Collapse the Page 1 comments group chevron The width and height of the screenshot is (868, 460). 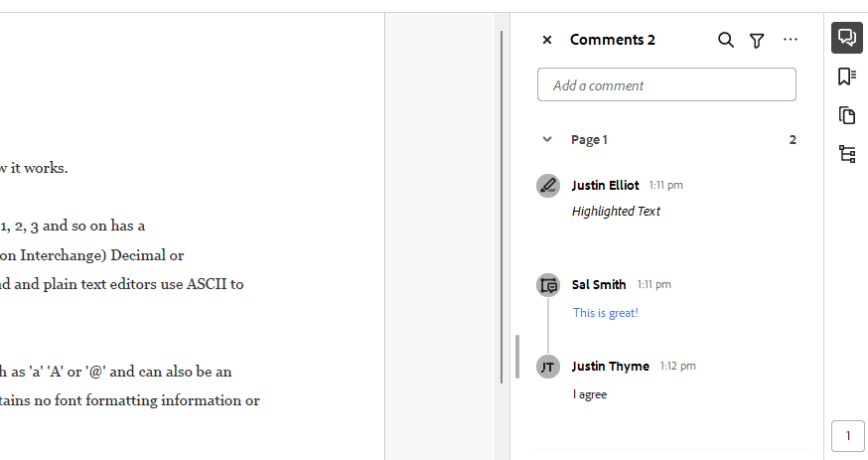point(547,139)
